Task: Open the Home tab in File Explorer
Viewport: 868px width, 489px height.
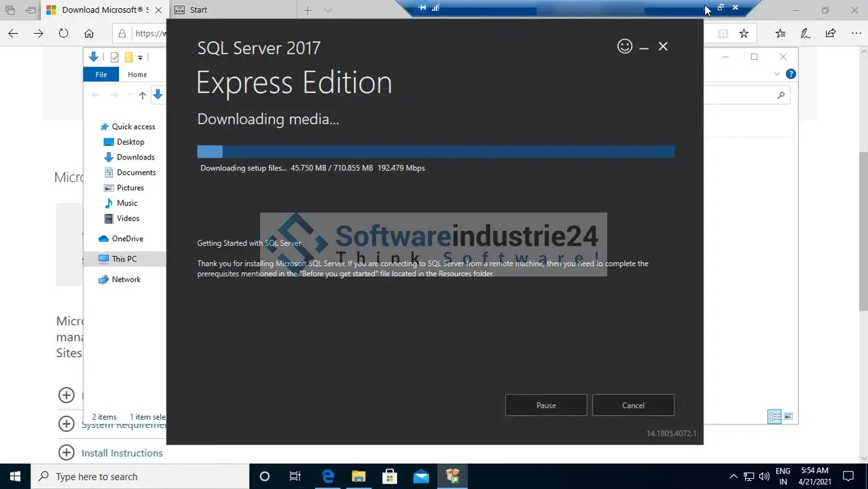Action: point(137,75)
